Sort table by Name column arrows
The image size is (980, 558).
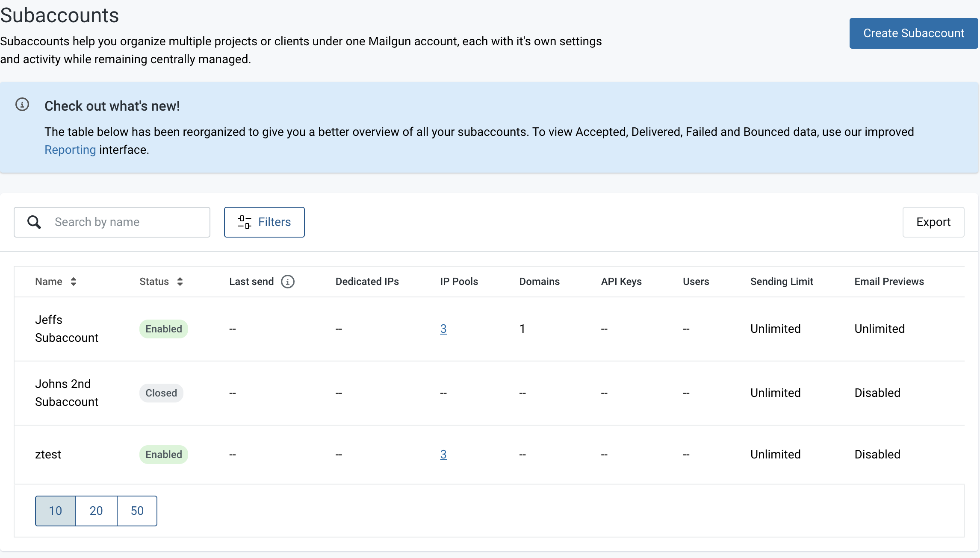tap(74, 282)
